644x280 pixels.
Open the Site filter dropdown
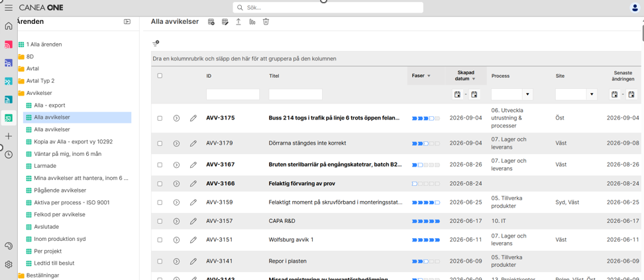click(x=592, y=95)
